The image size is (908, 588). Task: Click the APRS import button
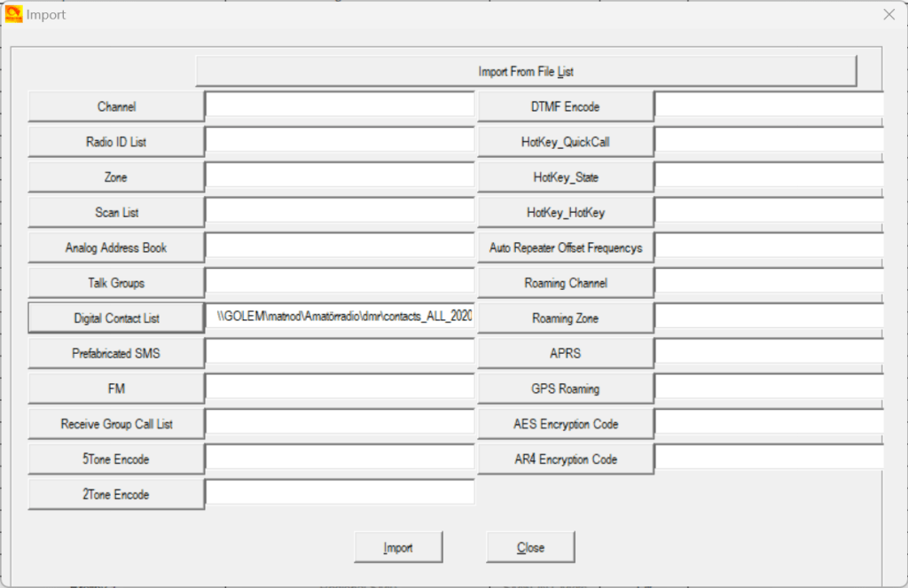click(566, 353)
